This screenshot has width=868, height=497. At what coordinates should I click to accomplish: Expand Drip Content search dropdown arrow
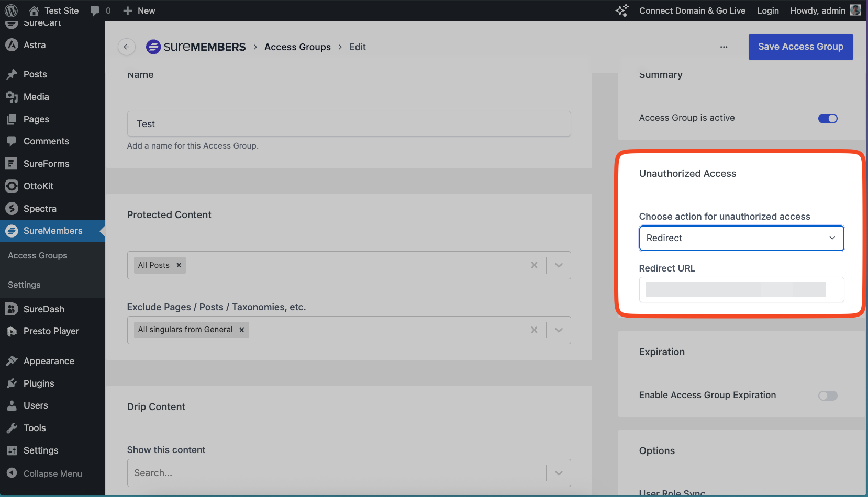pyautogui.click(x=559, y=473)
